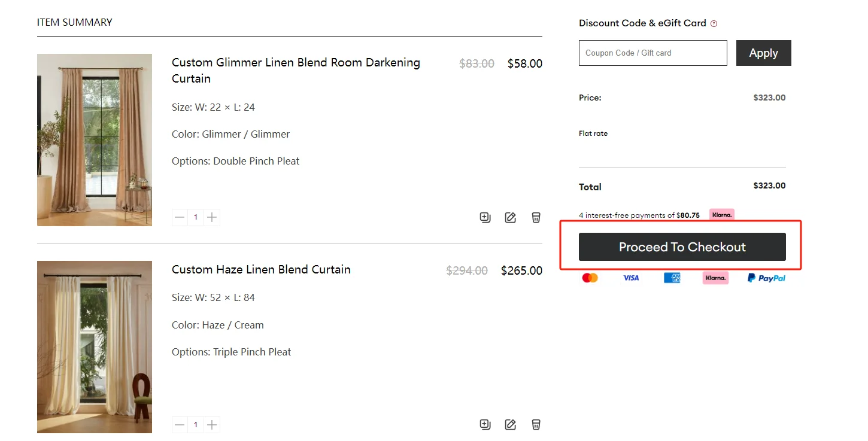Proceed To Checkout

[682, 247]
